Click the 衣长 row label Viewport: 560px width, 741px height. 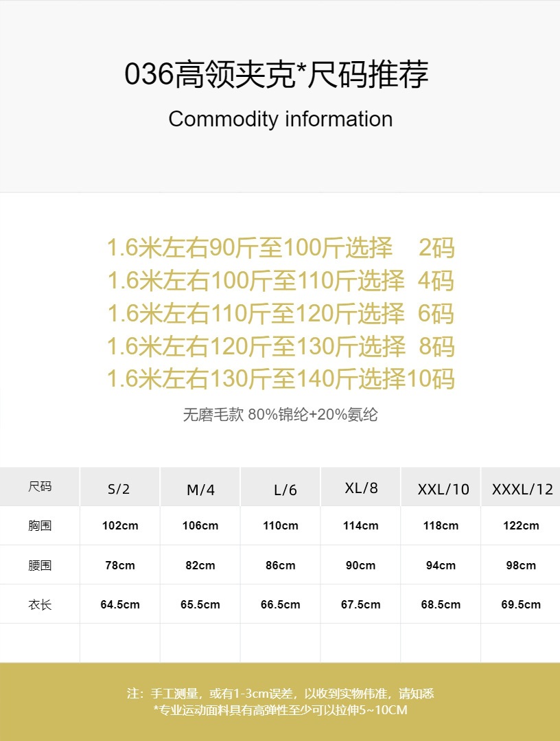click(40, 605)
